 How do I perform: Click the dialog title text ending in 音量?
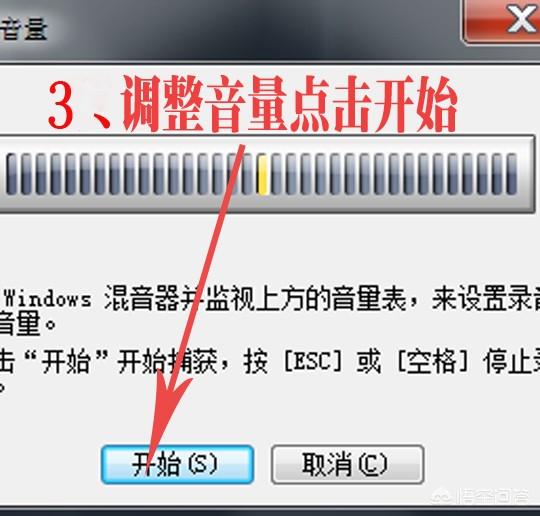(23, 30)
